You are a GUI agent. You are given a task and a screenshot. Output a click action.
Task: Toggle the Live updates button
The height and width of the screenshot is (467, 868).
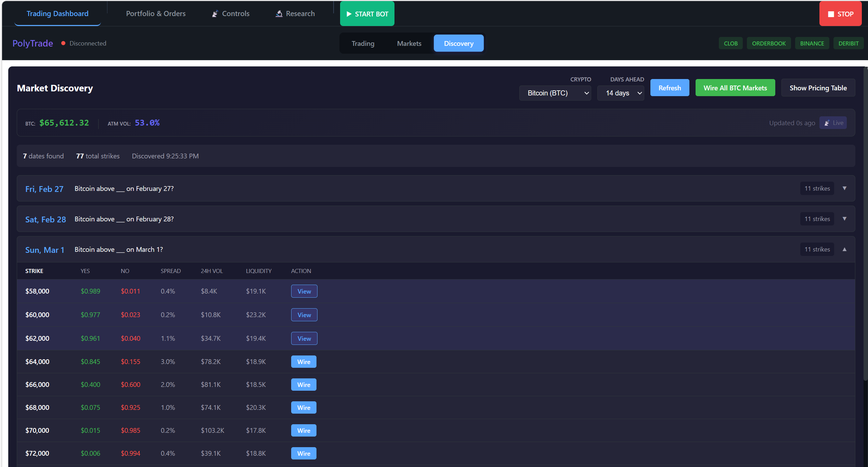(833, 123)
